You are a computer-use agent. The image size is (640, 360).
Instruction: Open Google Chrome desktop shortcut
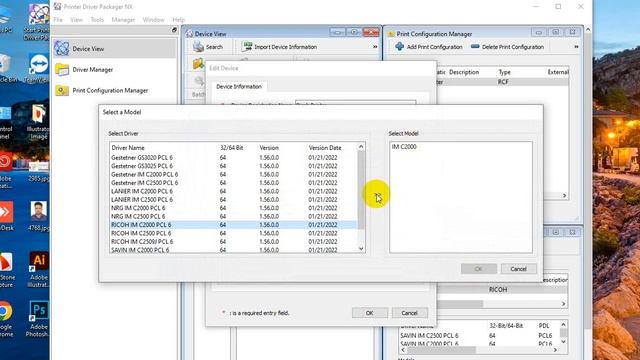(x=6, y=318)
